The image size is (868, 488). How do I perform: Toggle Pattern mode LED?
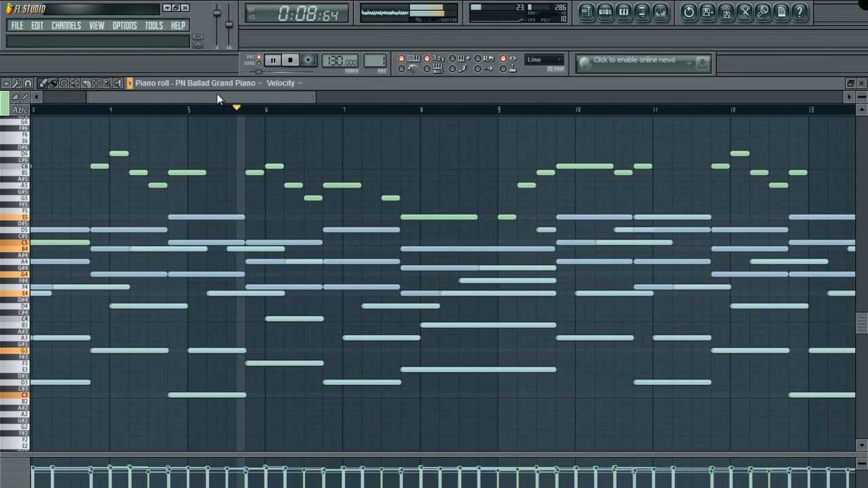[x=258, y=57]
